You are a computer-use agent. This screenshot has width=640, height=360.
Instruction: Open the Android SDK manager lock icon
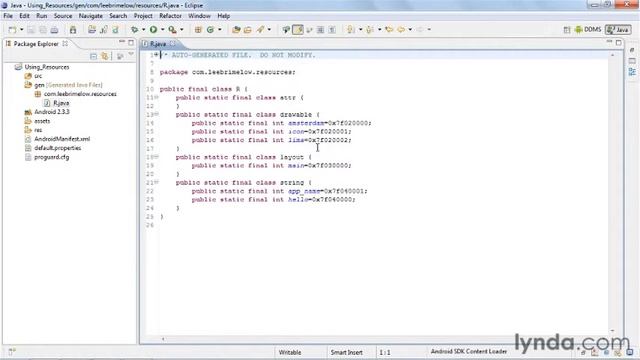click(73, 30)
